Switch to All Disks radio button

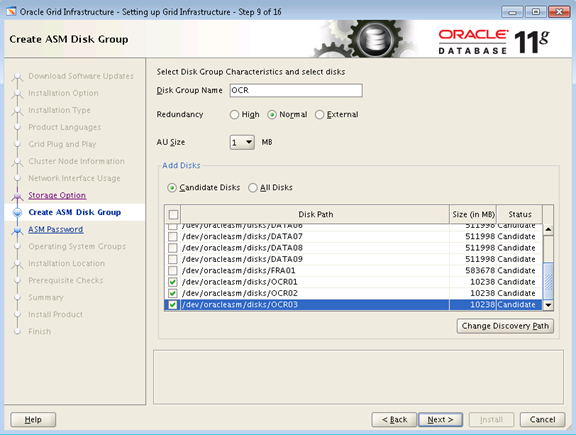tap(253, 188)
